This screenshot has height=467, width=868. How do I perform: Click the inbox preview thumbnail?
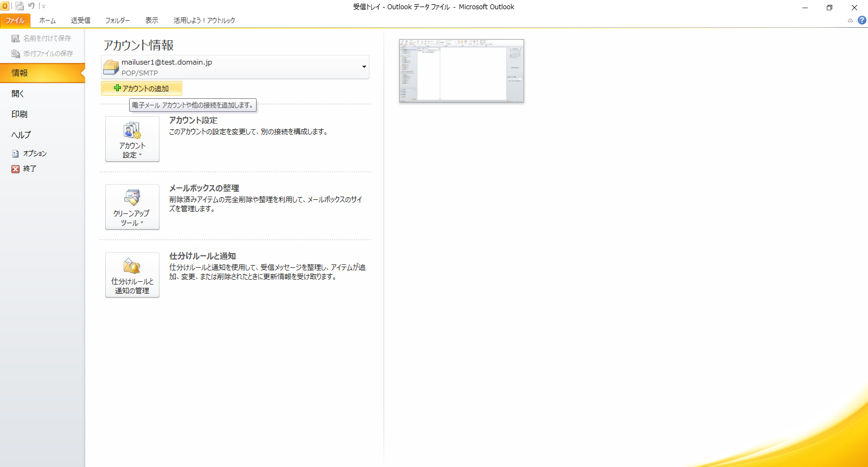coord(462,71)
